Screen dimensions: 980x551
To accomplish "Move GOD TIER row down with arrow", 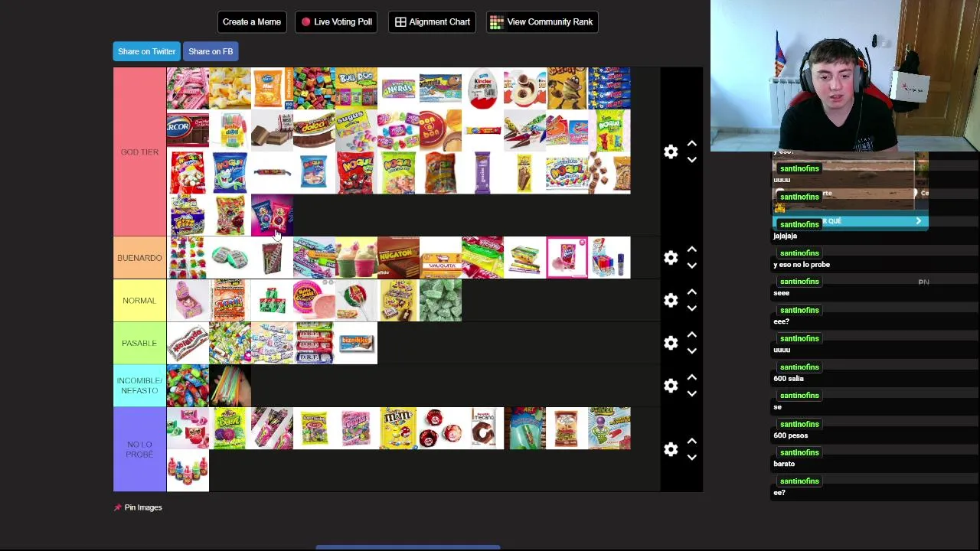I will [691, 159].
